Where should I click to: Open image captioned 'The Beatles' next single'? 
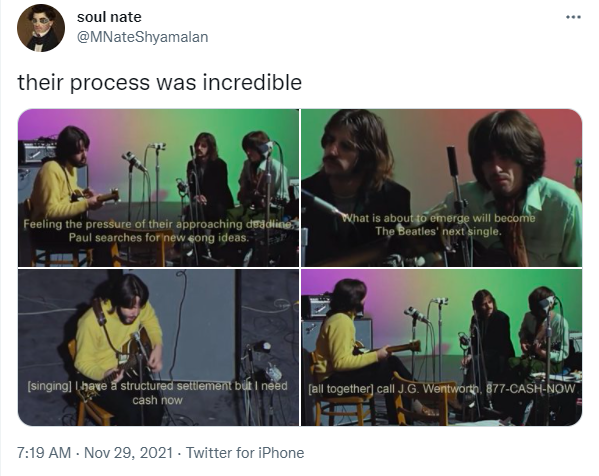pos(442,188)
